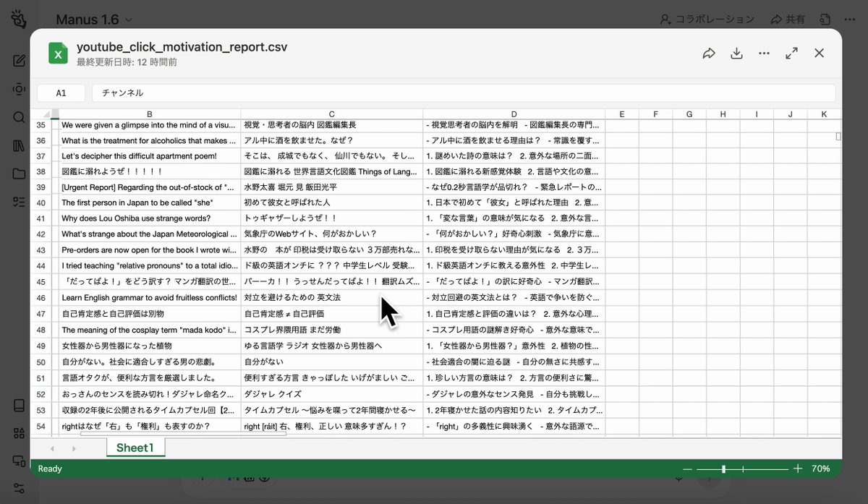This screenshot has height=504, width=868.
Task: Close the CSV preview dialog
Action: click(x=819, y=53)
